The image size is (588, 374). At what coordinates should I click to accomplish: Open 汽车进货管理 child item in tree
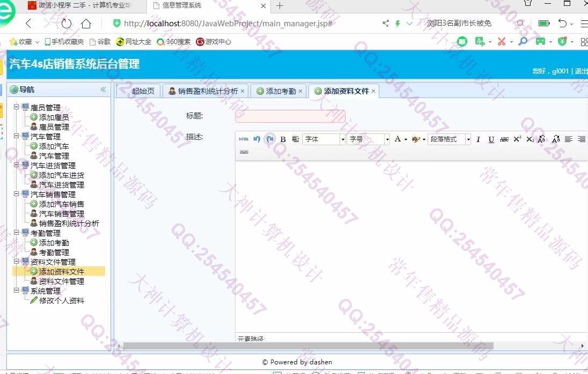tap(62, 185)
